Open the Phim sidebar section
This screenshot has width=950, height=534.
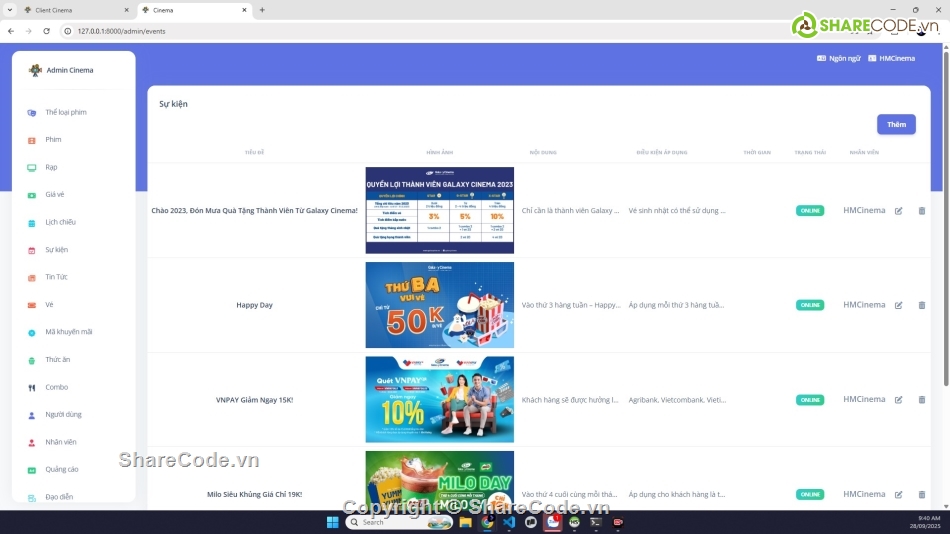pos(53,139)
